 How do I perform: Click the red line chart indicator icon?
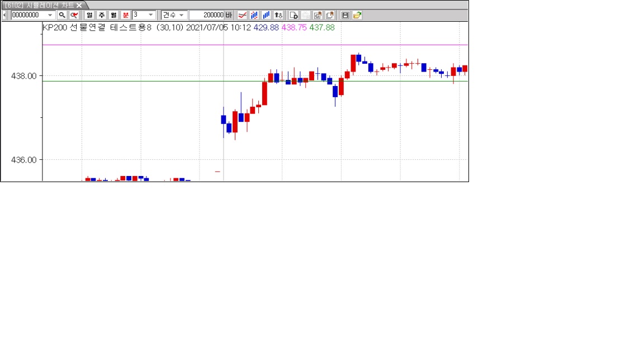242,15
